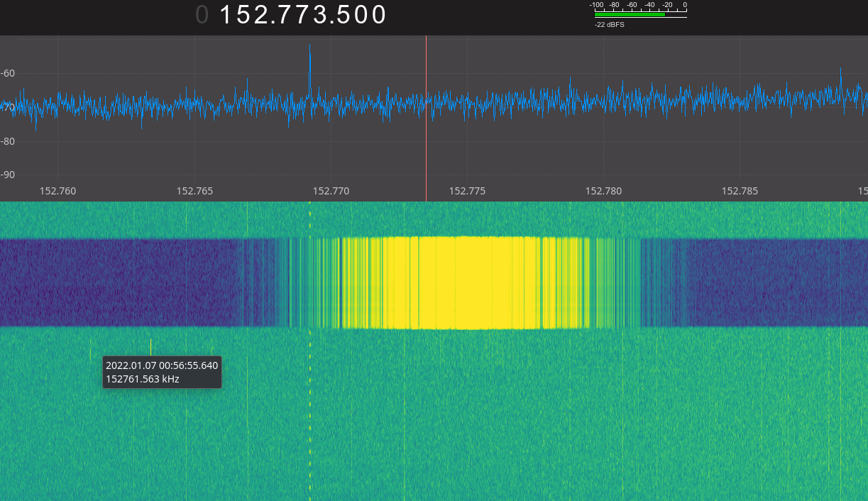Screen dimensions: 868x501
Task: Click the 152.765 frequency axis label
Action: pyautogui.click(x=194, y=191)
